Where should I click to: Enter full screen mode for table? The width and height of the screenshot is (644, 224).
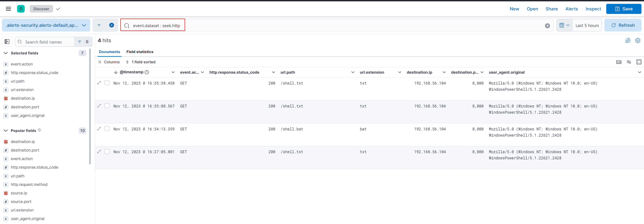639,62
